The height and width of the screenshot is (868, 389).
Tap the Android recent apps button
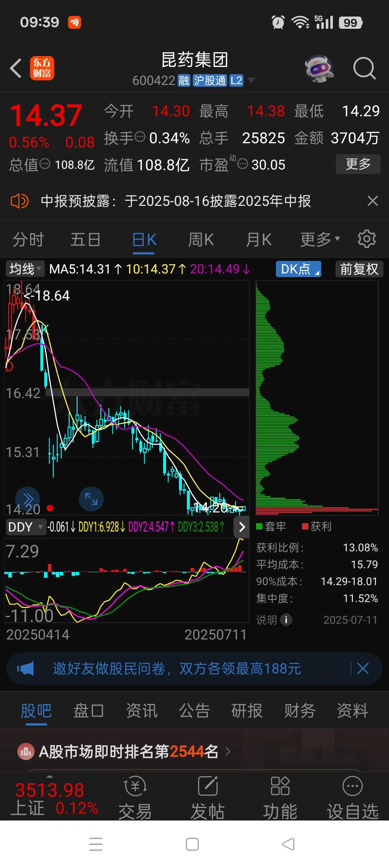coord(96,844)
